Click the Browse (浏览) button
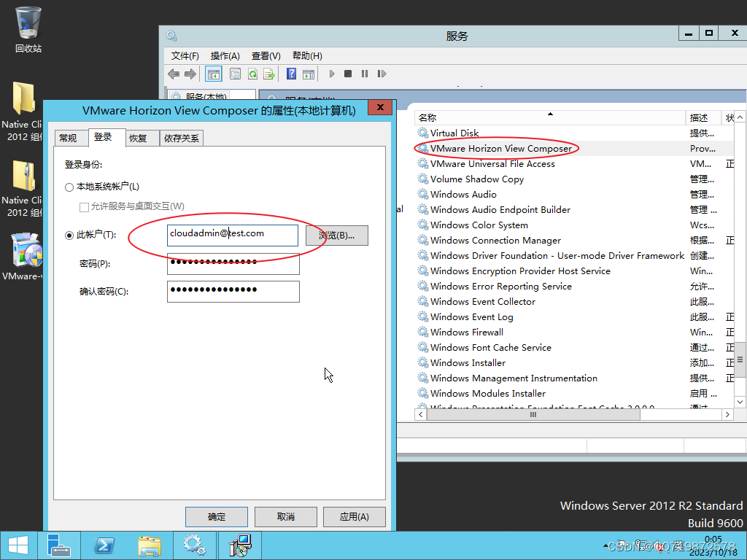 [x=337, y=236]
